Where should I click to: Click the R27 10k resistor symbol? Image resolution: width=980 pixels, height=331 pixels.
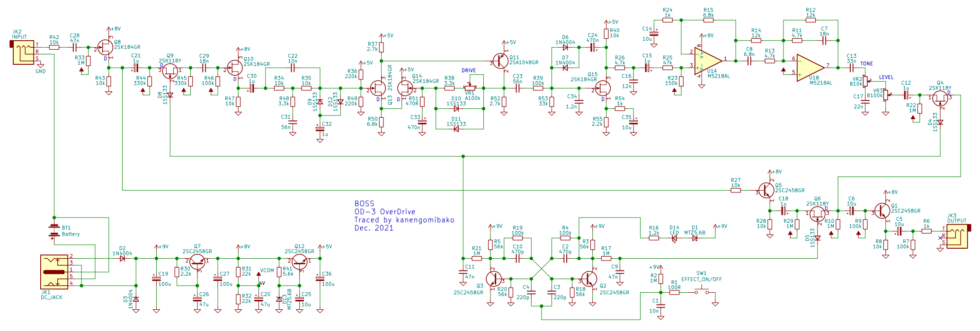pyautogui.click(x=736, y=190)
